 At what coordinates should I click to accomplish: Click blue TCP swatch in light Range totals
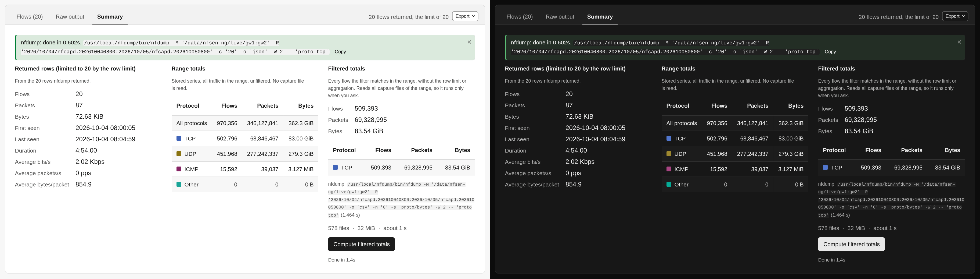point(179,138)
